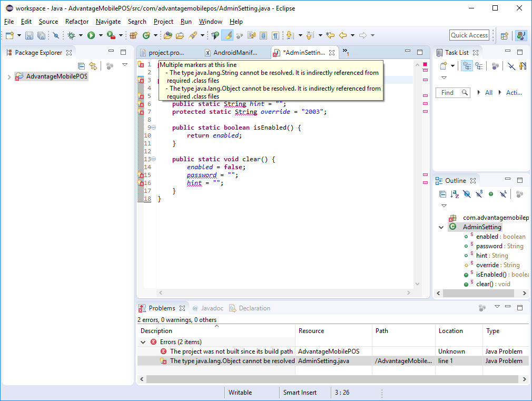The image size is (532, 401).
Task: Click the Skip All Breakpoints icon
Action: [x=56, y=35]
